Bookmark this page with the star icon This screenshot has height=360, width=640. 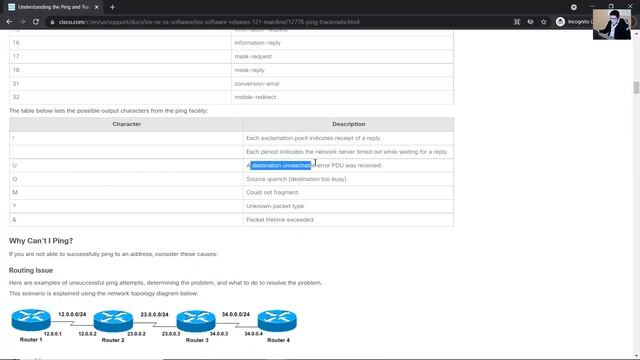tap(544, 22)
